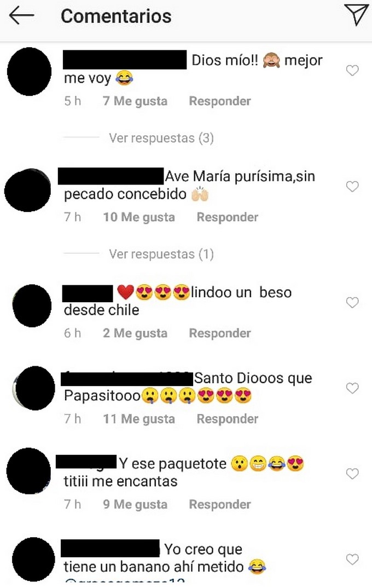Reply to the 'Santo Diooos' comment
Image resolution: width=372 pixels, height=588 pixels.
(228, 419)
